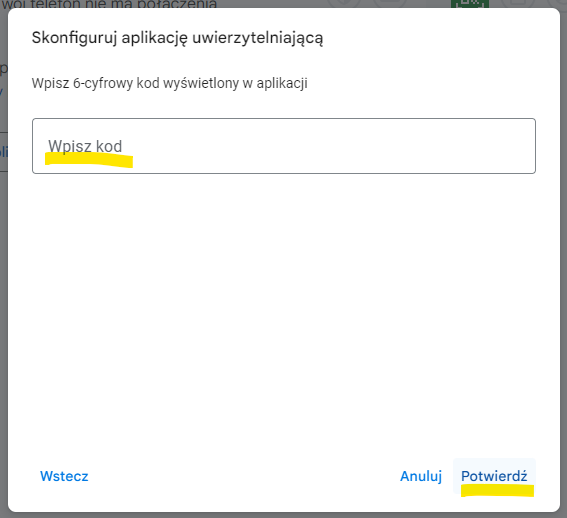Click the dimmed "telefon nie ma połączenia" background text

(123, 4)
